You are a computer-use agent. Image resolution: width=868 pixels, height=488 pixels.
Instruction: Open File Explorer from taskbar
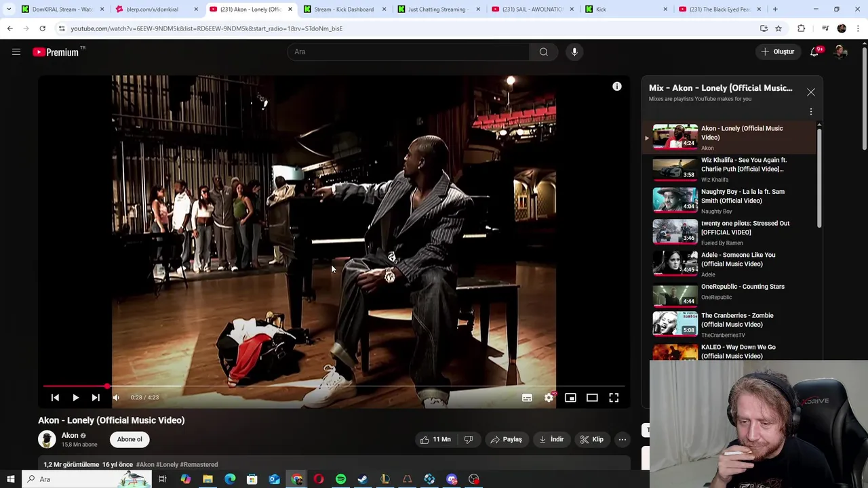[208, 479]
